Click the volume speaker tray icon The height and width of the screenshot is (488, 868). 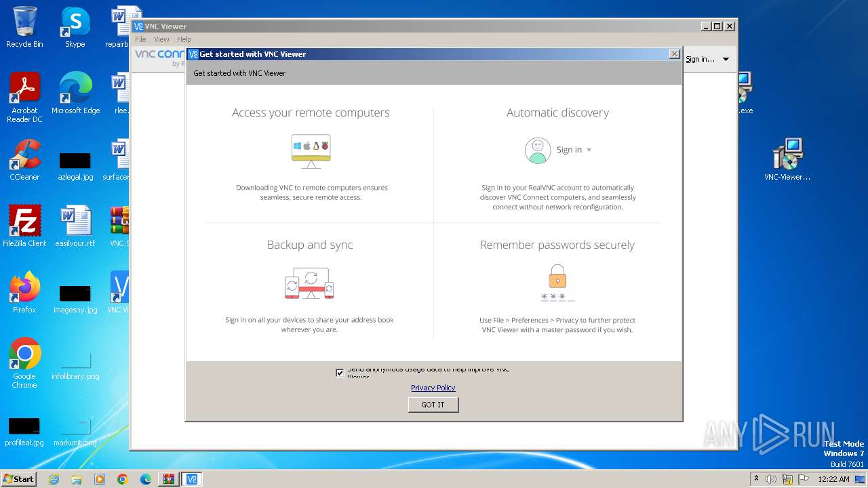(x=771, y=479)
